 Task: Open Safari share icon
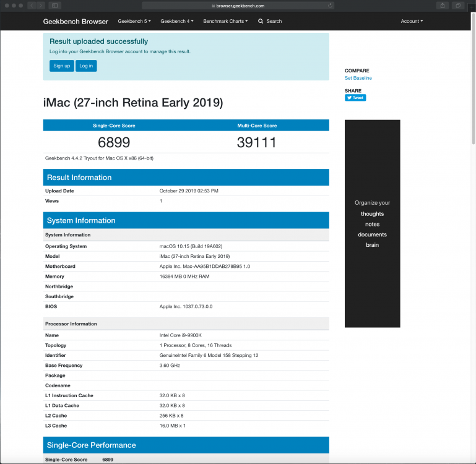[x=443, y=6]
